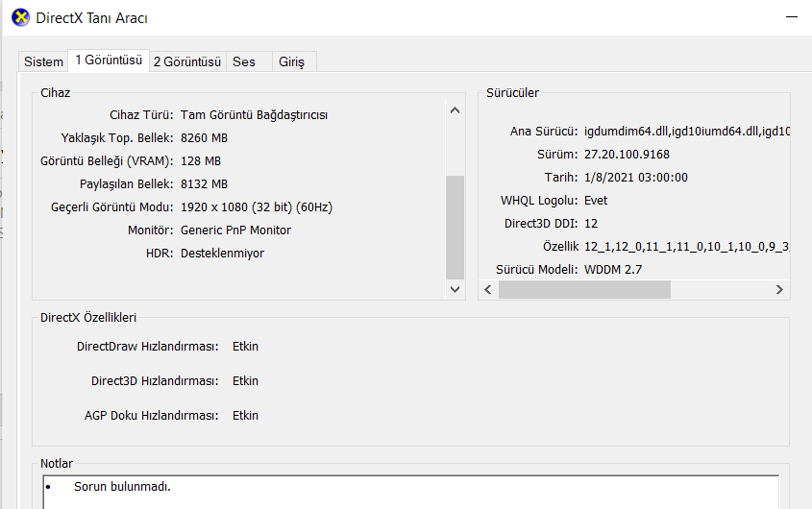Select the 'Tam Görüntü Bağdaştırıcısı' value
Image resolution: width=812 pixels, height=509 pixels.
coord(255,115)
